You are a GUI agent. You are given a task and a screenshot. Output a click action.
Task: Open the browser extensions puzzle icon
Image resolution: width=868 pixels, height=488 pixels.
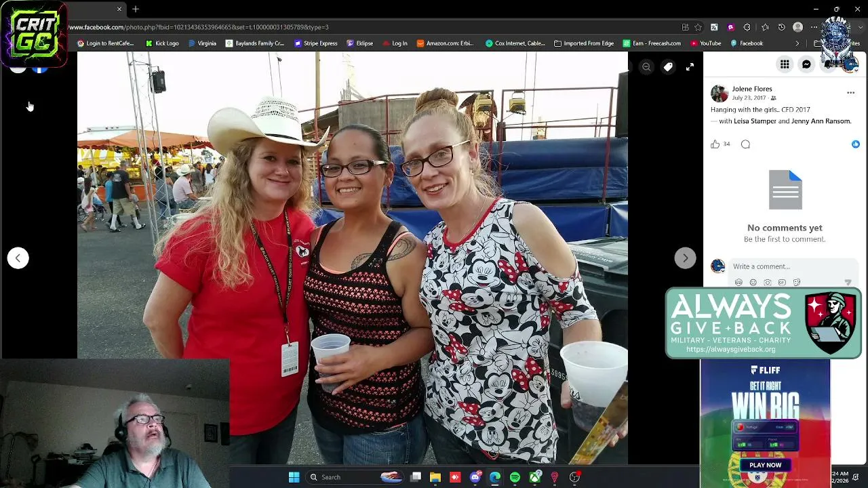(747, 27)
